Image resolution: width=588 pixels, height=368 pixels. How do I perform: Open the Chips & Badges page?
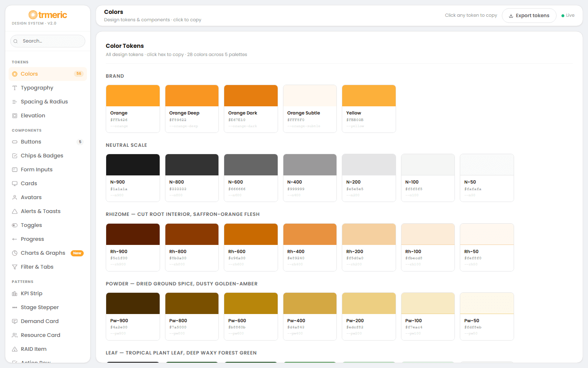pos(48,156)
